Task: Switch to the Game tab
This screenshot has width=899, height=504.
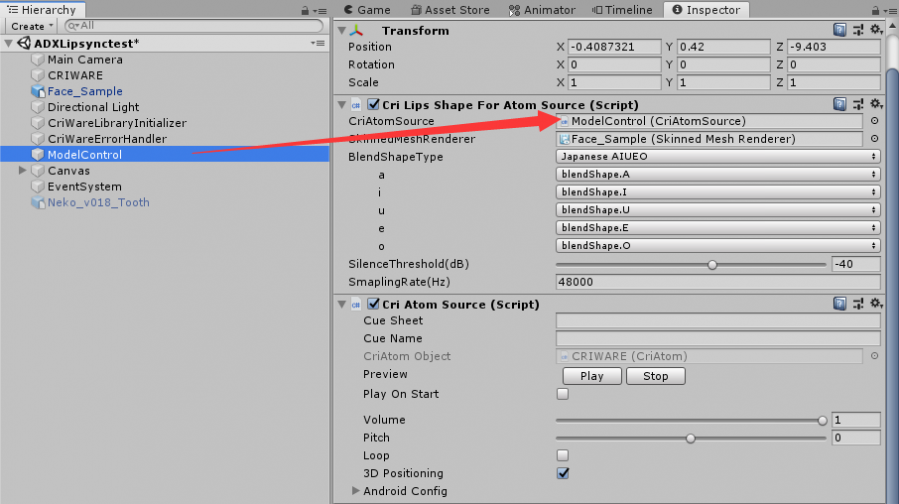Action: click(x=367, y=10)
